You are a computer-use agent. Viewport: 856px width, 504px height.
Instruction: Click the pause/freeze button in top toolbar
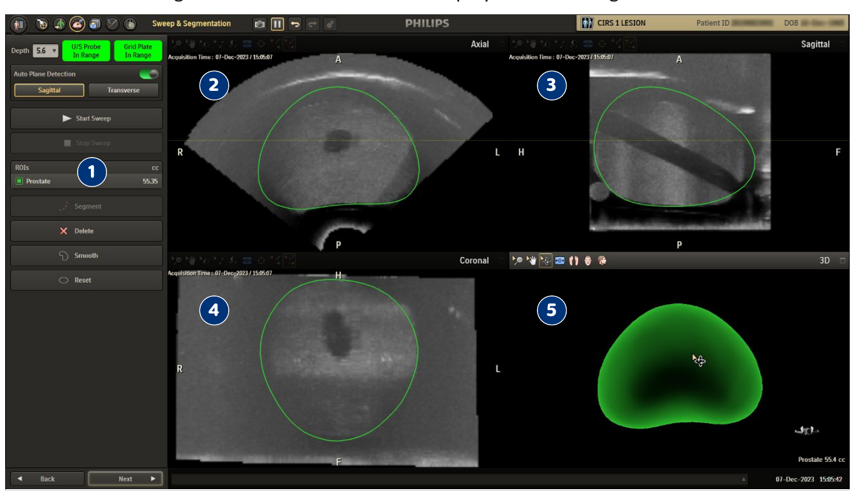(x=277, y=24)
